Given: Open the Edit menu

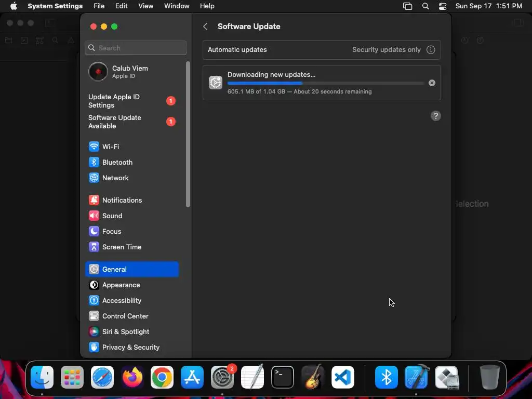Looking at the screenshot, I should [x=121, y=6].
